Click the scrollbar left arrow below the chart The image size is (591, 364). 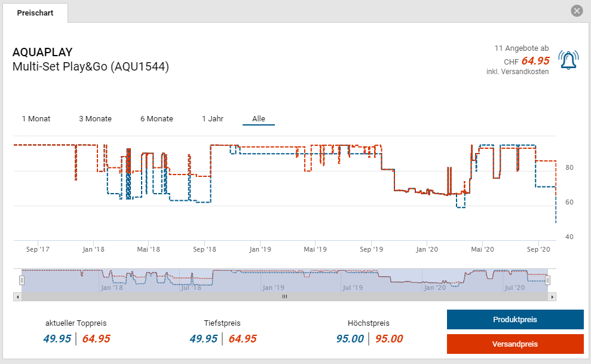pos(18,296)
